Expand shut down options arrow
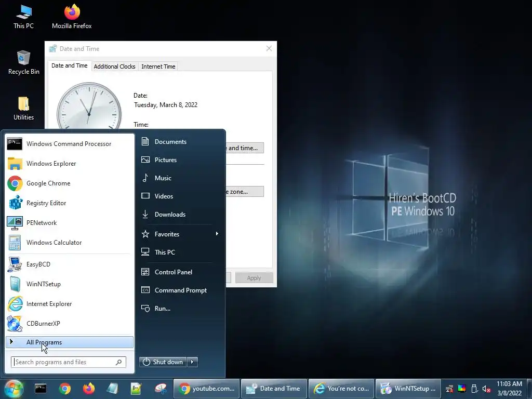Image resolution: width=532 pixels, height=399 pixels. point(192,362)
